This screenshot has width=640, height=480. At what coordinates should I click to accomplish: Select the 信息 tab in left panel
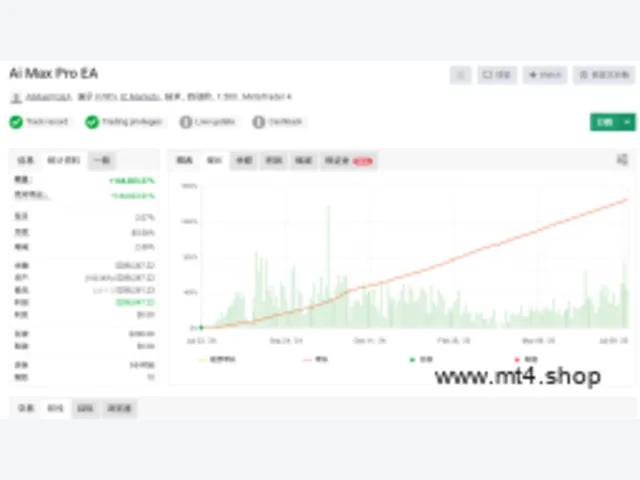tap(26, 160)
